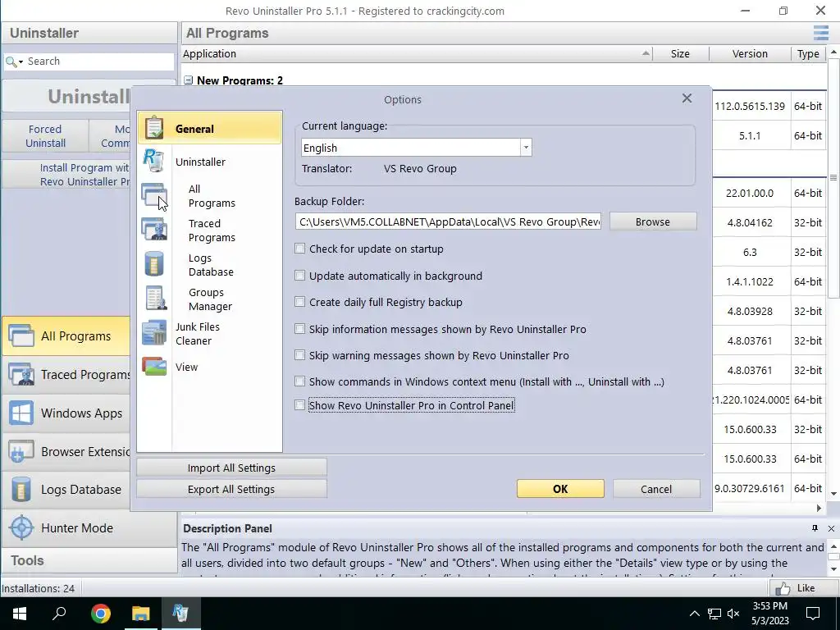Open File Explorer from taskbar
Viewport: 840px width, 630px height.
point(141,614)
